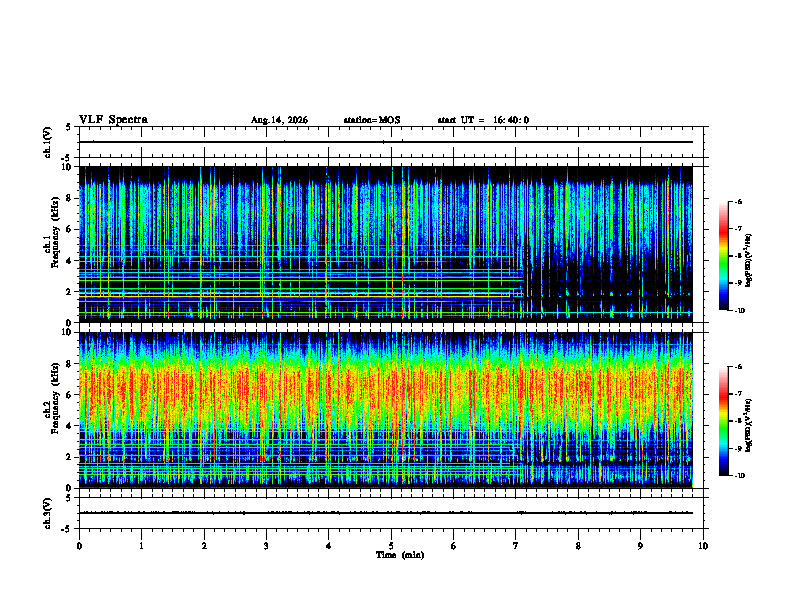Click the 0 minute tick label on time axis
792x612 pixels.
(79, 546)
